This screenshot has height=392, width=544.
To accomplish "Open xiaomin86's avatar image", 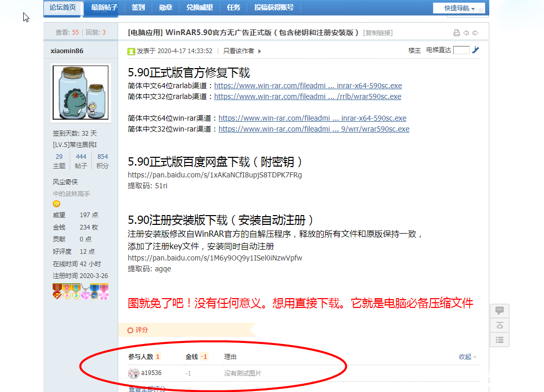I will tap(81, 92).
